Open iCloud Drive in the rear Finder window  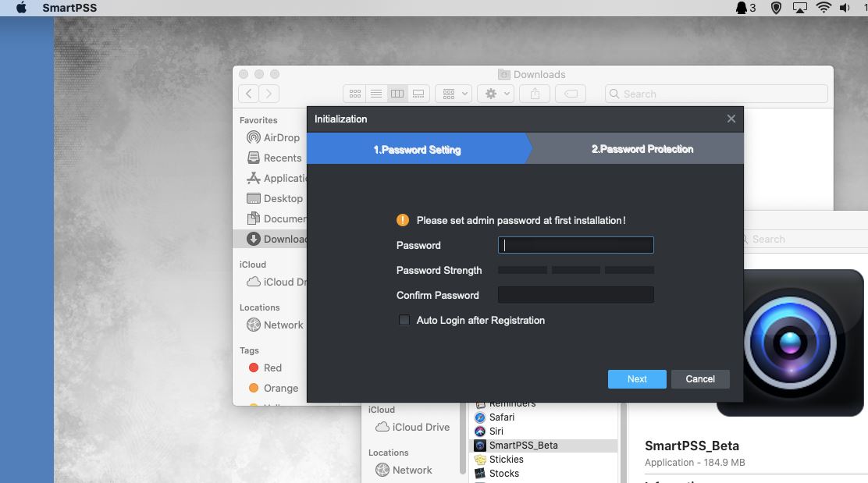(x=412, y=427)
